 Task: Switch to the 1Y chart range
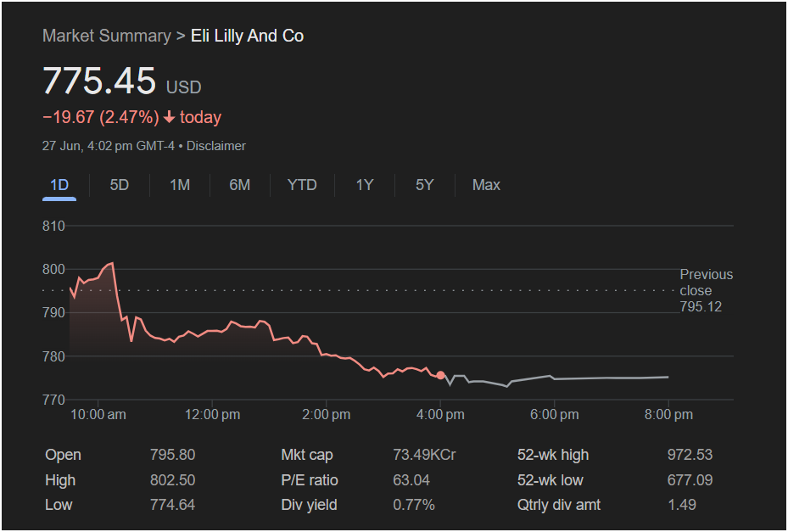coord(365,185)
